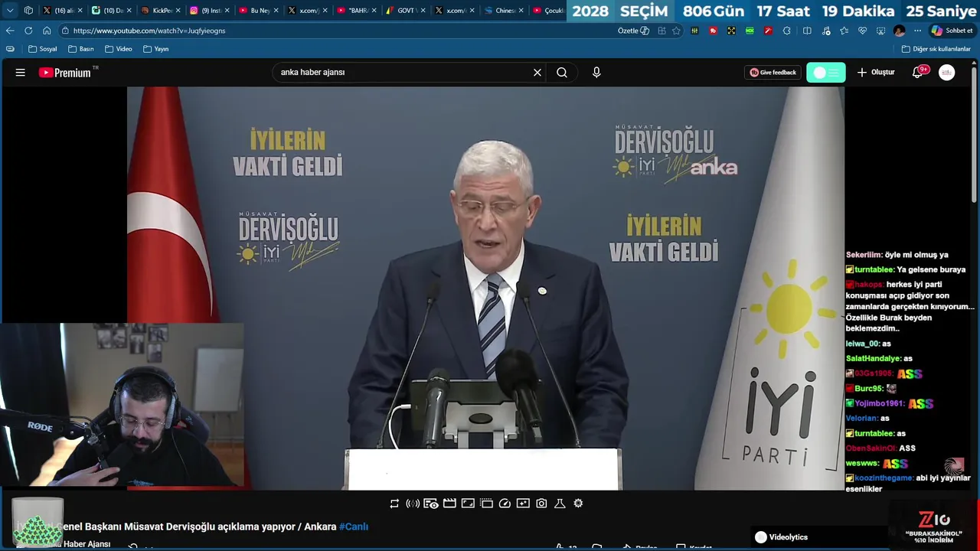Screen dimensions: 980x551
Task: Open the Basın bookmarks folder
Action: (81, 49)
